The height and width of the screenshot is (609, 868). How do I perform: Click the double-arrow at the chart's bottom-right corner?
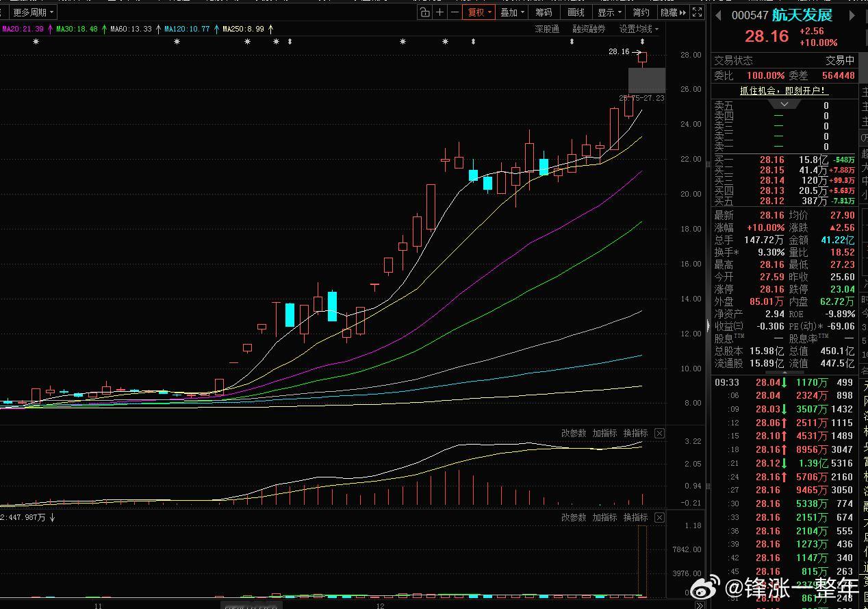point(699,605)
